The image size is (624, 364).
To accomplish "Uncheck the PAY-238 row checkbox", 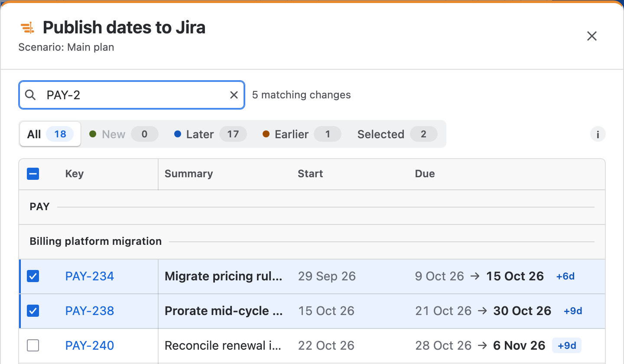I will tap(33, 311).
